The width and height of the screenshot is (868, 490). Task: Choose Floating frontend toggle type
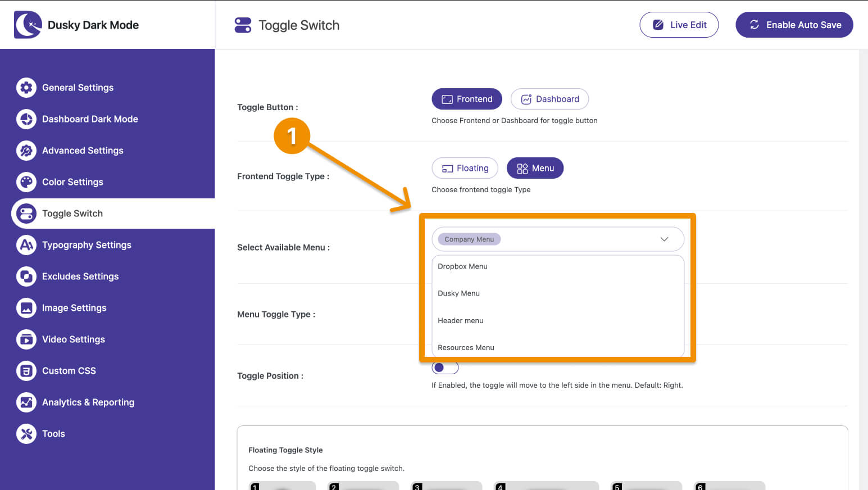pos(465,168)
